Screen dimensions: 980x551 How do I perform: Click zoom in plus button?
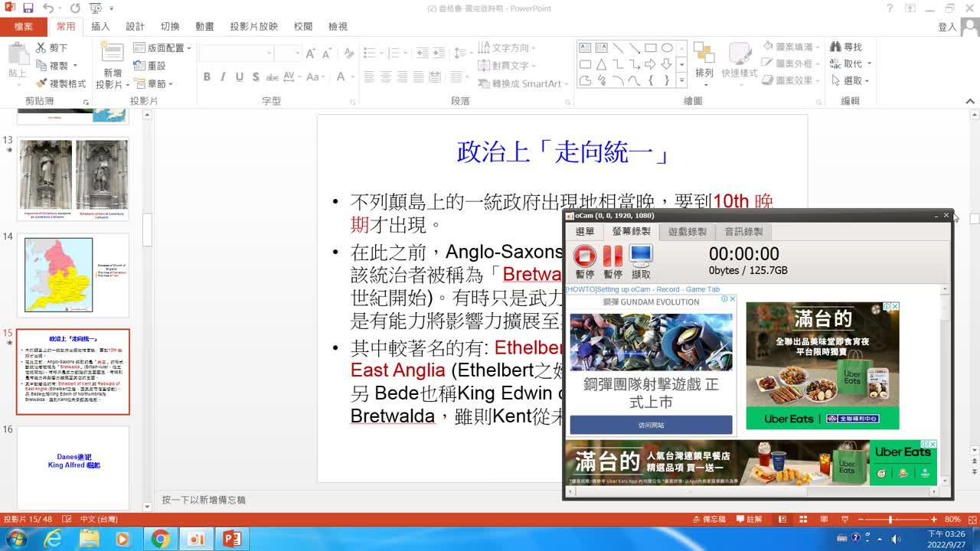934,520
